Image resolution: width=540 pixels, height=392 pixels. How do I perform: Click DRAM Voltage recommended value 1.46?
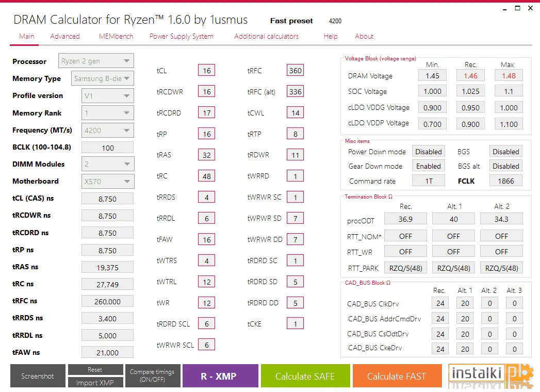(470, 76)
